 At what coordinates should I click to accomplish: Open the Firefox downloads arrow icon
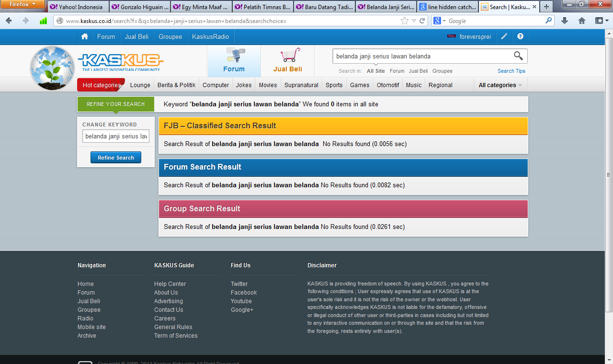pos(565,21)
